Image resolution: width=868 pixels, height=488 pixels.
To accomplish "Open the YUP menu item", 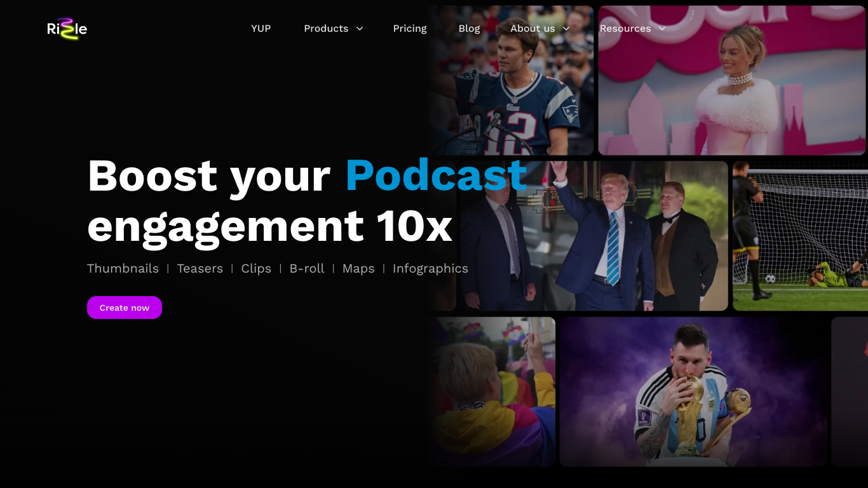I will pos(261,29).
